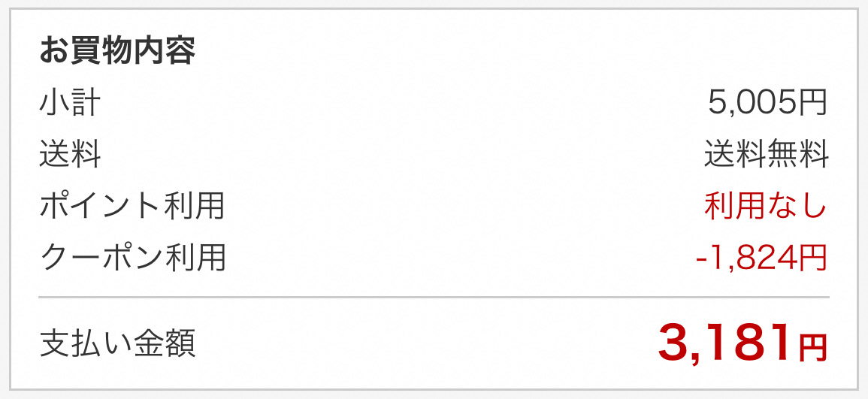
Task: Click the red 利用なし text
Action: pyautogui.click(x=766, y=207)
